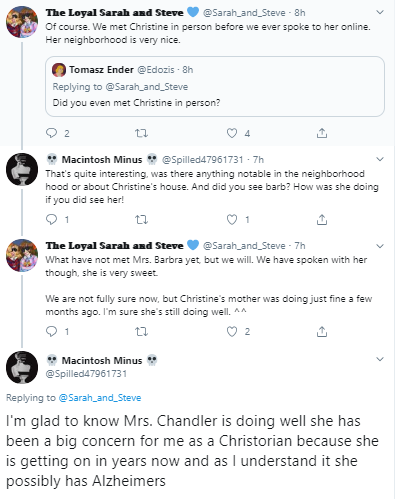Open options menu on the Mrs. Barbra tweet
This screenshot has width=398, height=499.
point(380,246)
